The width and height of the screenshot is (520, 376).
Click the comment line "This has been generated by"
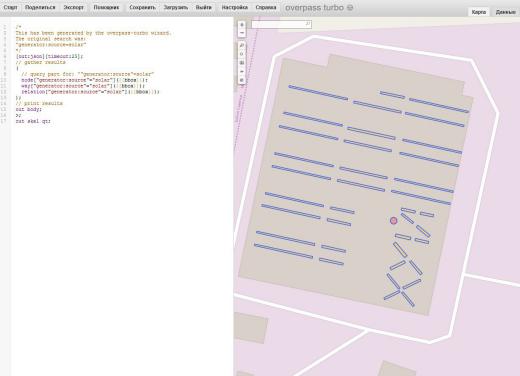pyautogui.click(x=93, y=33)
